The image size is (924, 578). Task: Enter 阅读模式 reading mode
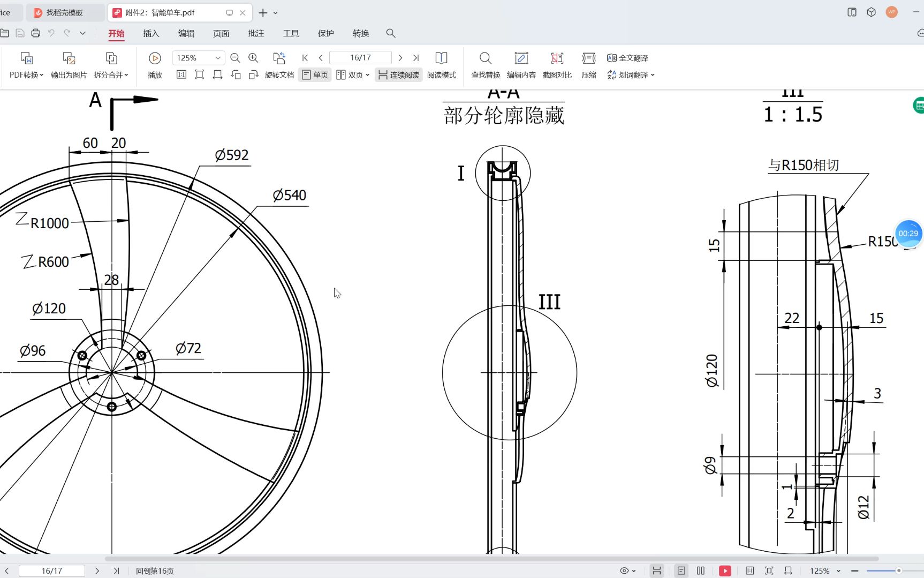(442, 65)
